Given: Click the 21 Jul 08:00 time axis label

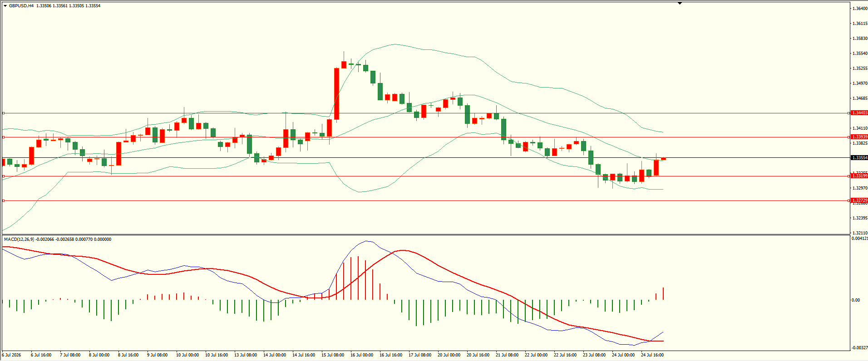Looking at the screenshot, I should point(507,355).
